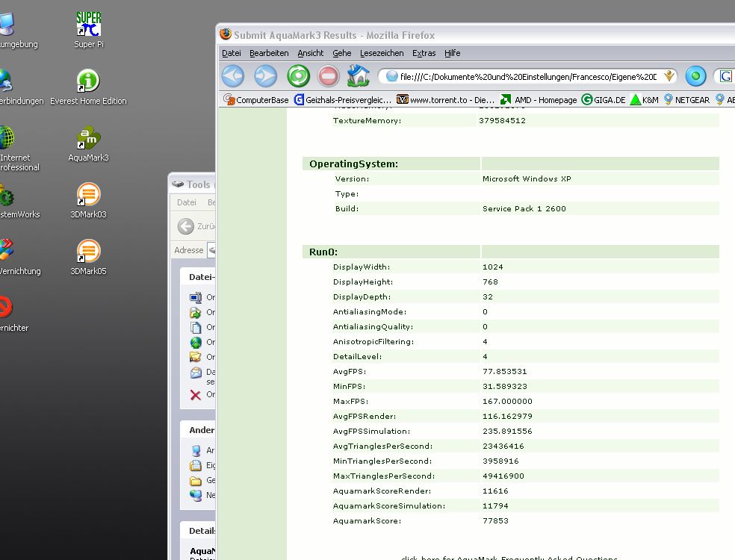Open the Hilfe menu in Firefox
The width and height of the screenshot is (735, 560).
[x=453, y=53]
